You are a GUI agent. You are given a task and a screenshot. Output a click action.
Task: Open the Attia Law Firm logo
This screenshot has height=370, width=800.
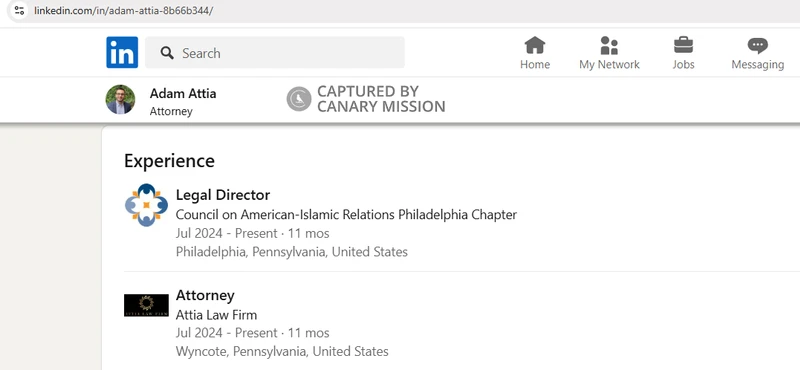146,305
